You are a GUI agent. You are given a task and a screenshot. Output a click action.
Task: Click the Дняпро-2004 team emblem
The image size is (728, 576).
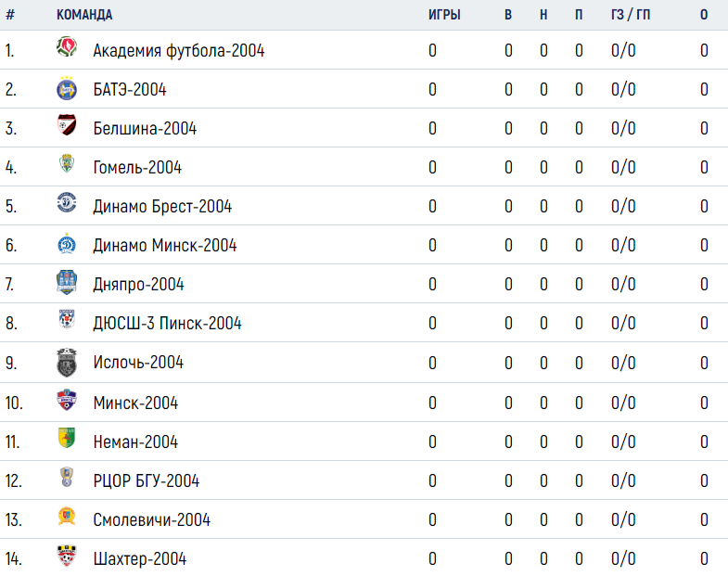pyautogui.click(x=67, y=282)
